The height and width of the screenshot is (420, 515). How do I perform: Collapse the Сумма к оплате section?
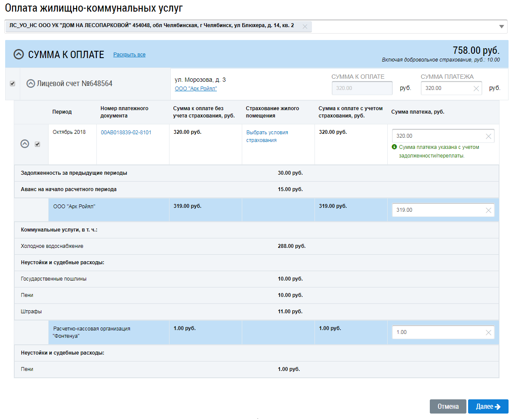tap(19, 54)
